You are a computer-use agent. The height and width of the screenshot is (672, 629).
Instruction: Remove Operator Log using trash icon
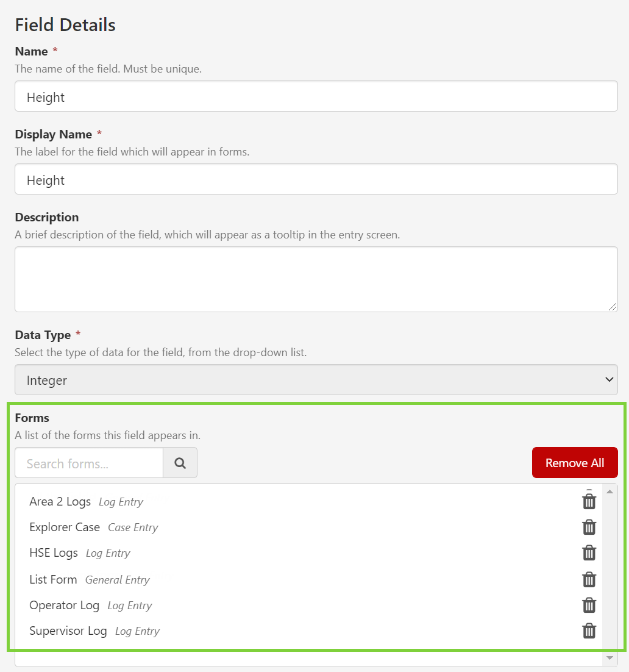coord(589,605)
